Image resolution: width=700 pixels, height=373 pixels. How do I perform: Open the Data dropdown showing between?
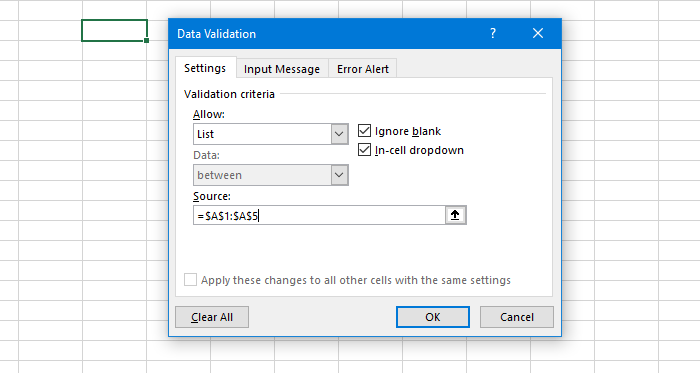coord(339,175)
